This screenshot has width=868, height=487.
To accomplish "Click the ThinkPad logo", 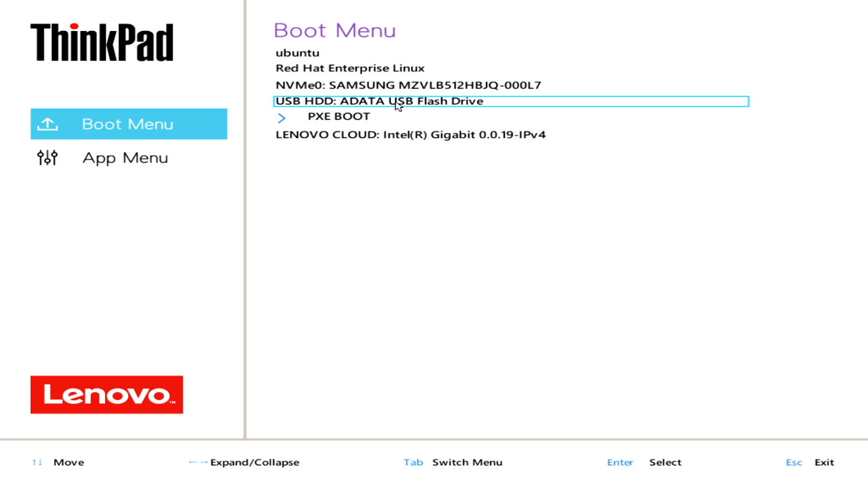I will coord(102,42).
